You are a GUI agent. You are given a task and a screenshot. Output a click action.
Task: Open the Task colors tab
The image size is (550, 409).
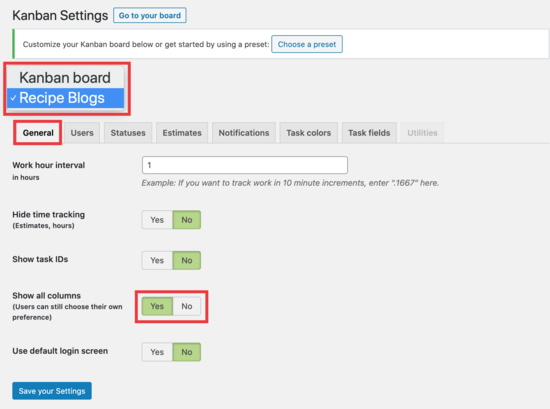[309, 133]
